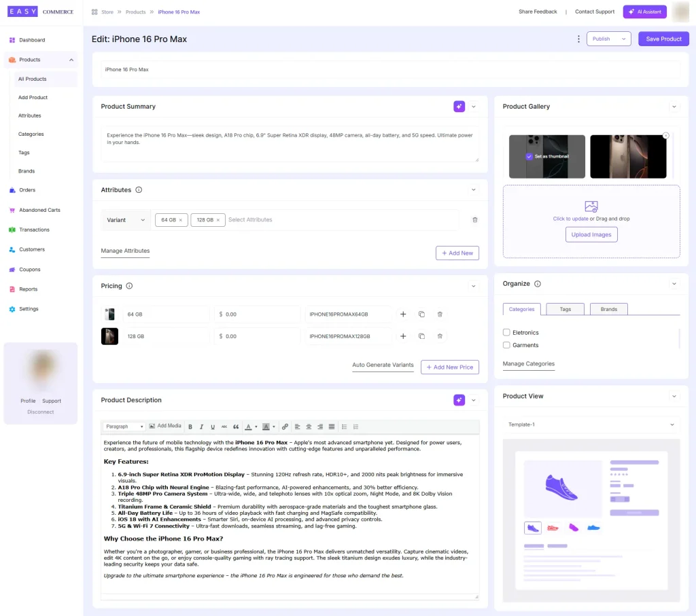Click the Save Product button
The height and width of the screenshot is (616, 696).
pyautogui.click(x=663, y=39)
